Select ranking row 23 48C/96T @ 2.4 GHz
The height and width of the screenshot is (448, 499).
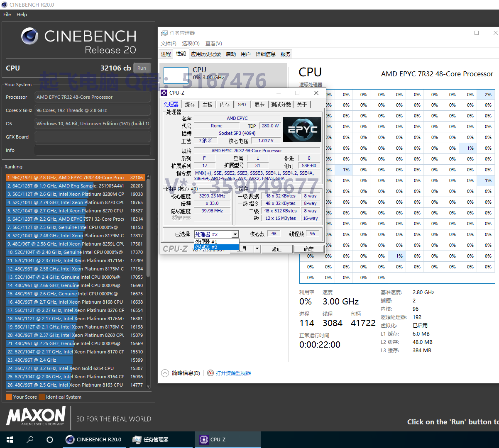(75, 360)
